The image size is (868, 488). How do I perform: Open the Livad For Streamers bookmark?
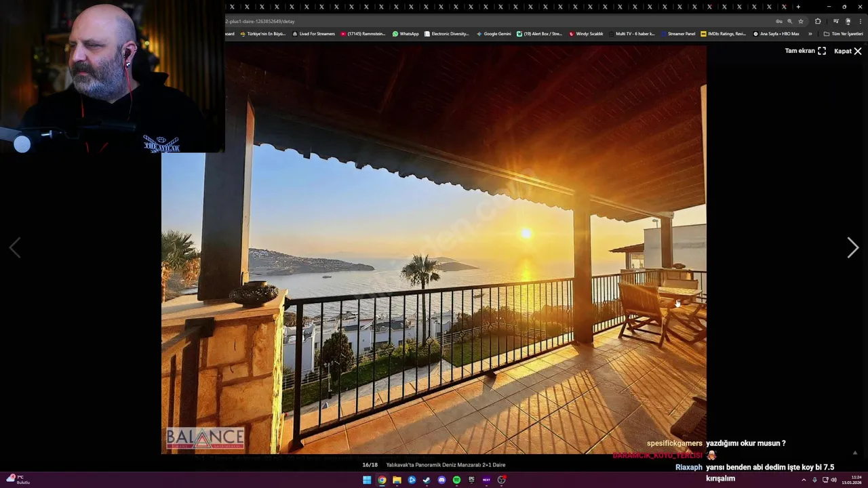pyautogui.click(x=313, y=34)
